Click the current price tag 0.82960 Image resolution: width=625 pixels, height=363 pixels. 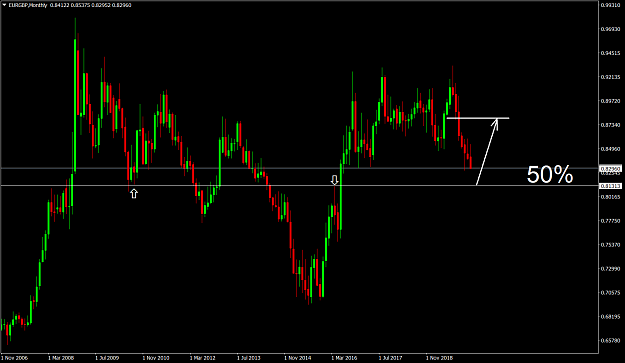610,169
